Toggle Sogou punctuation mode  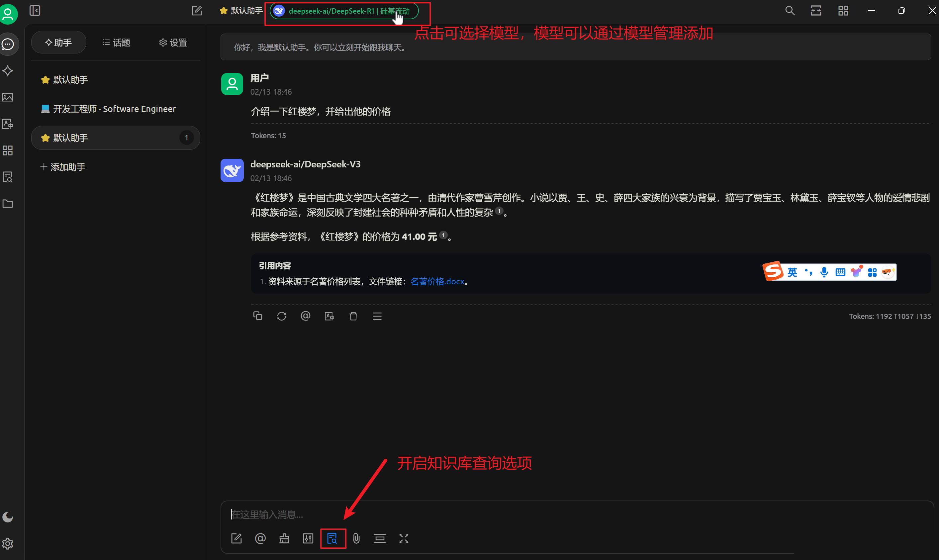click(x=808, y=272)
